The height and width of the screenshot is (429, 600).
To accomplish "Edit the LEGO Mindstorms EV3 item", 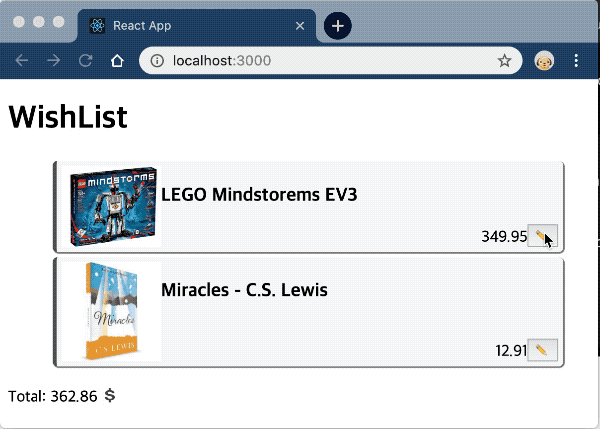I will pos(542,237).
